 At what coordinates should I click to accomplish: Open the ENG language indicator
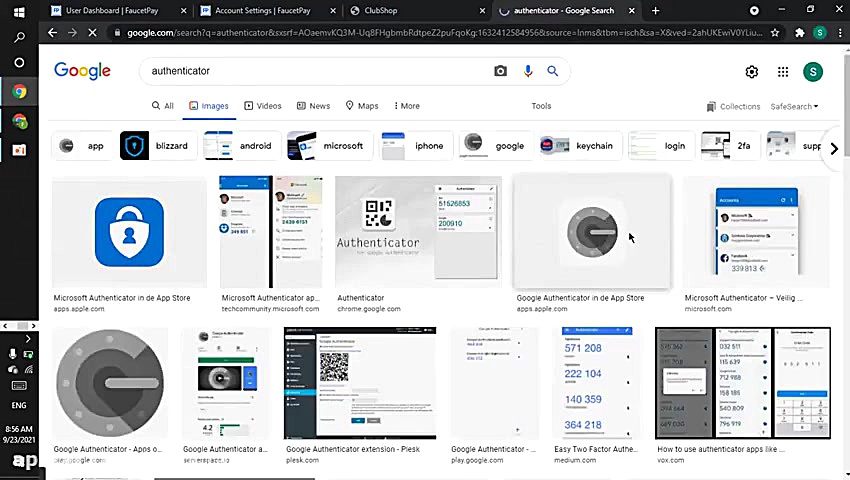point(19,405)
